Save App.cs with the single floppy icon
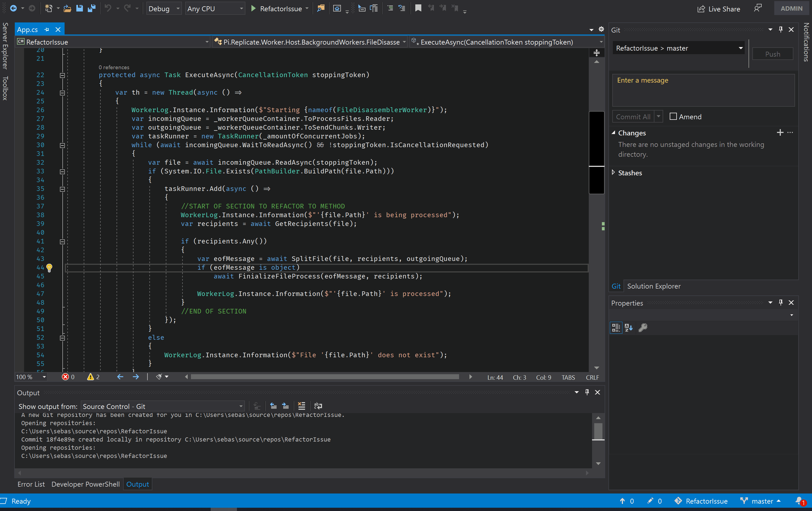This screenshot has height=511, width=812. pyautogui.click(x=80, y=8)
